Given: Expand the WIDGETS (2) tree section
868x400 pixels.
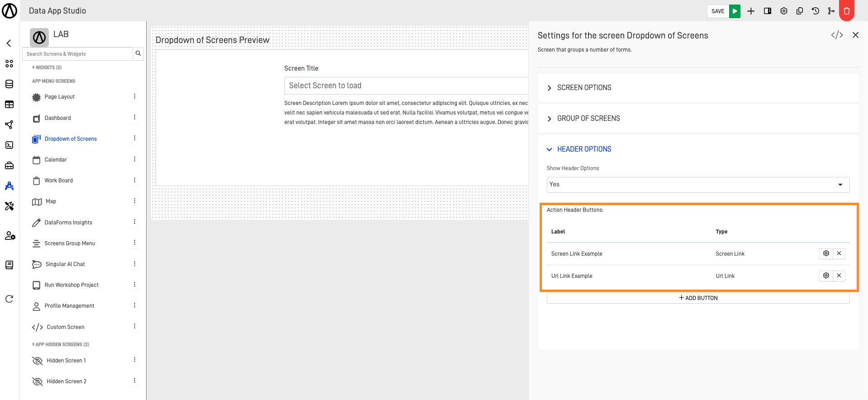Looking at the screenshot, I should 47,67.
